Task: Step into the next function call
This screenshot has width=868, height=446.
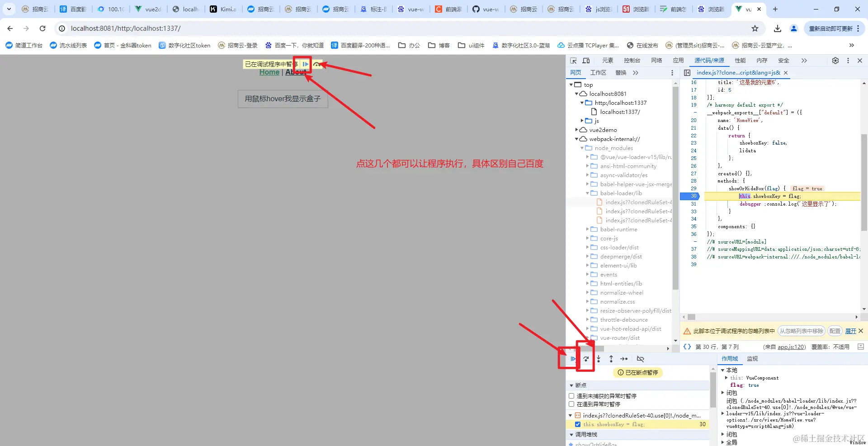Action: click(x=599, y=359)
